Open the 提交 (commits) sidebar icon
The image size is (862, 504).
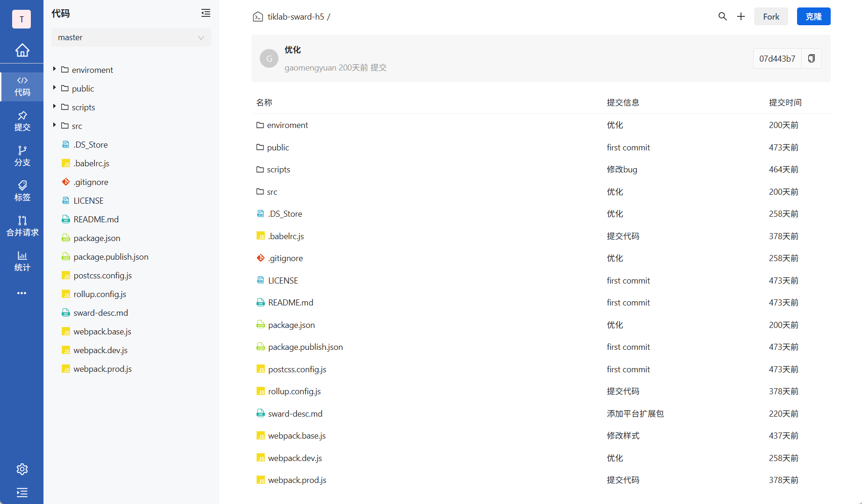point(22,121)
